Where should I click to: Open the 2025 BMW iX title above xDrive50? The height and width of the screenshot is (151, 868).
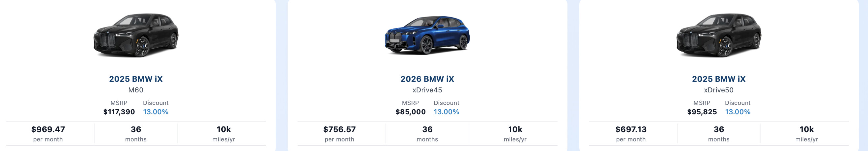(718, 79)
